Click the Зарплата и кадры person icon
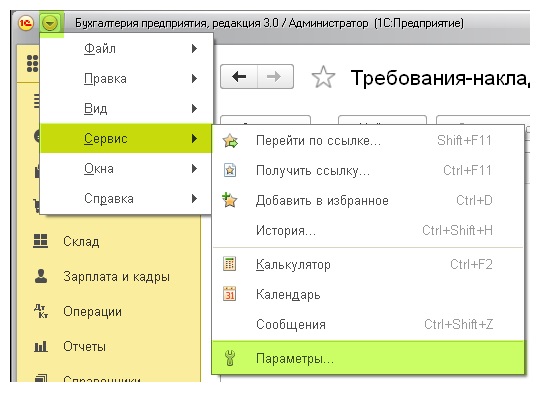552x396 pixels. (41, 276)
